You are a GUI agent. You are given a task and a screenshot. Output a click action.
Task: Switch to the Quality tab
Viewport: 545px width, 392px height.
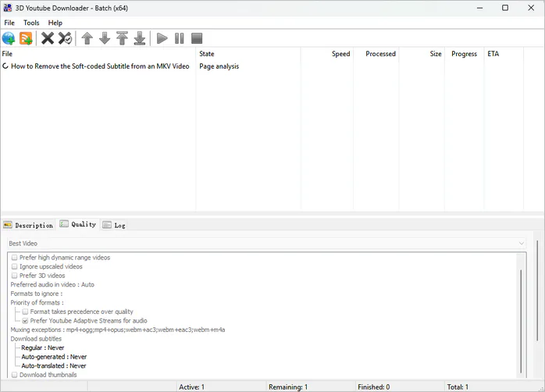point(78,224)
